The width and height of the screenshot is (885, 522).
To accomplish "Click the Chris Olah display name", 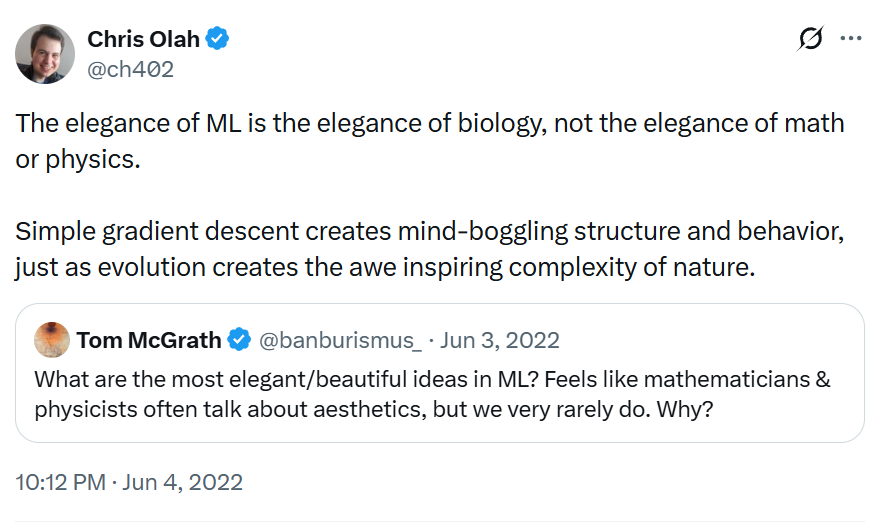I will [x=143, y=39].
